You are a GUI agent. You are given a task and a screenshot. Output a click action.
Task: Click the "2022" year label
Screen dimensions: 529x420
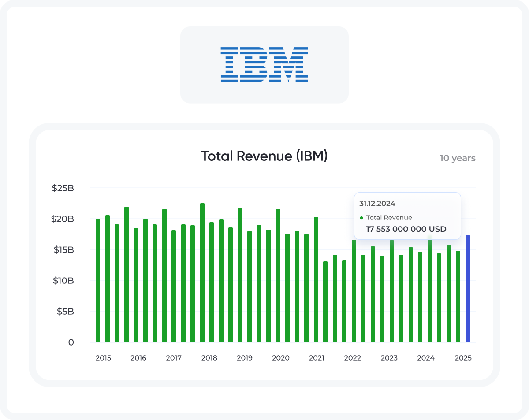(353, 358)
